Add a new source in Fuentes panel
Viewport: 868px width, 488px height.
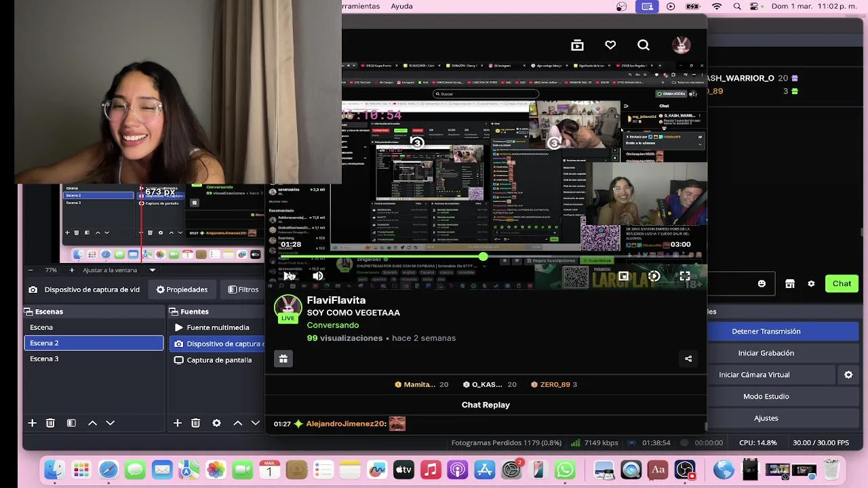click(x=178, y=423)
